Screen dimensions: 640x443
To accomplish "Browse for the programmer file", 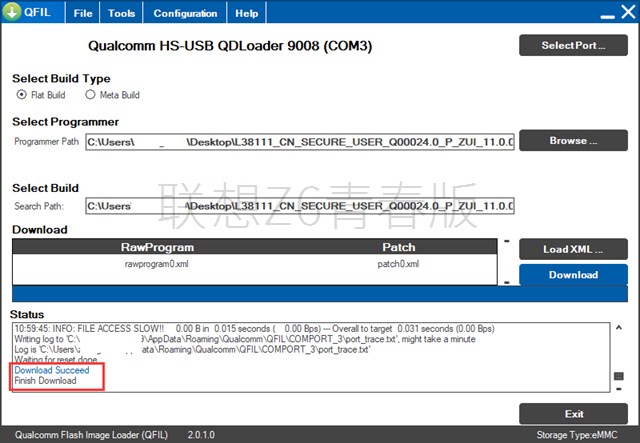I will click(573, 140).
